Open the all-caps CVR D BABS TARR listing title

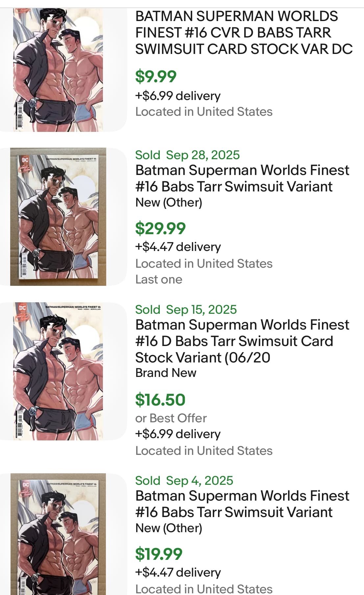point(244,33)
